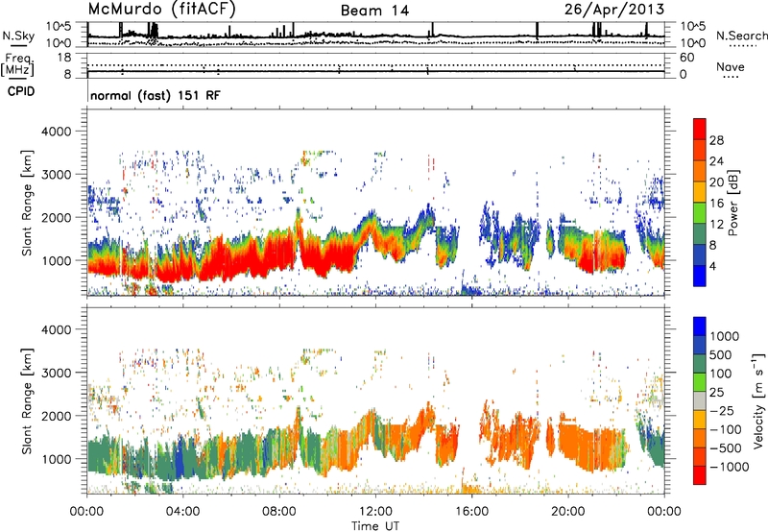
Task: Click the 1000 km range tick on velocity panel
Action: (56, 459)
